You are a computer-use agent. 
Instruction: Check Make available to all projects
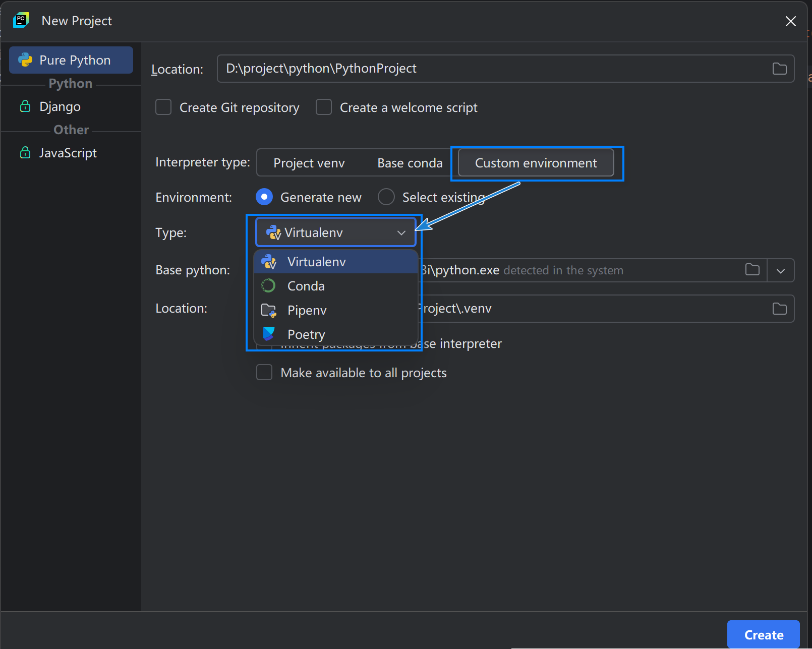point(264,372)
